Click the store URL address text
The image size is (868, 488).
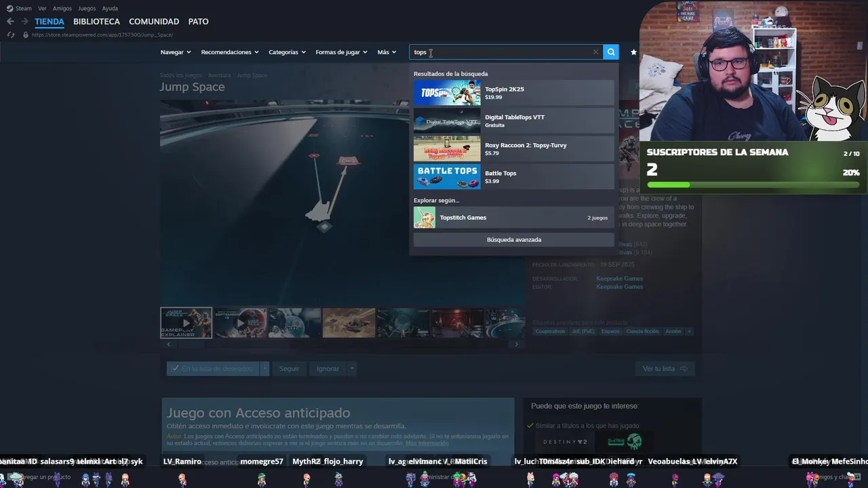[x=102, y=35]
